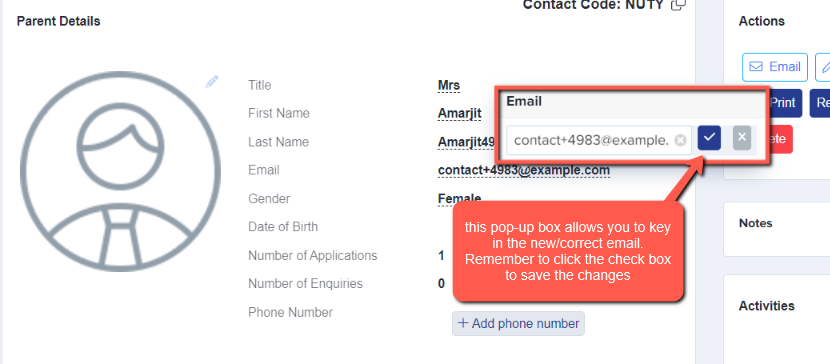Open the Notes panel
This screenshot has width=830, height=364.
tap(755, 223)
